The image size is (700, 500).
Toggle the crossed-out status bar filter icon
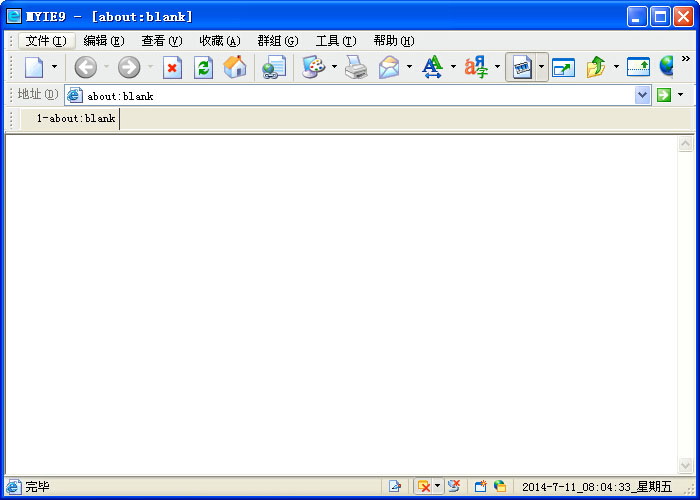(x=454, y=486)
